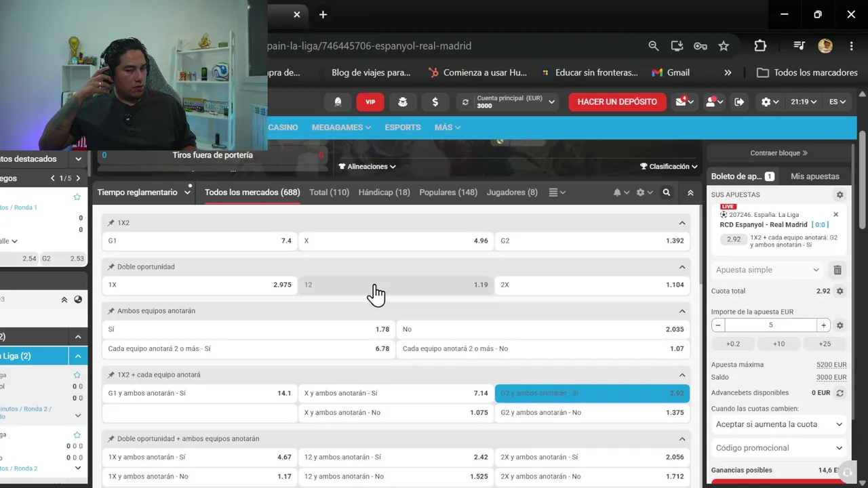Open the Cuenta principal account dropdown
Screen dimensions: 868x488
coord(507,102)
